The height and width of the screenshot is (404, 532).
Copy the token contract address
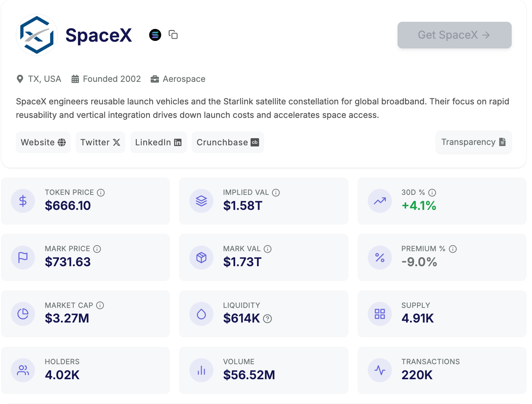click(x=173, y=35)
